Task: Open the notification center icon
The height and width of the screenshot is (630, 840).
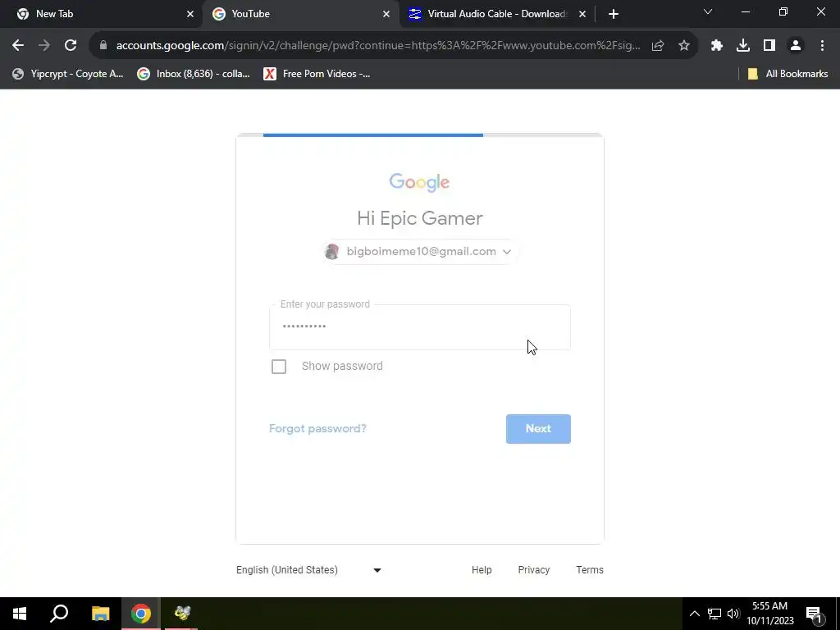Action: pos(814,614)
